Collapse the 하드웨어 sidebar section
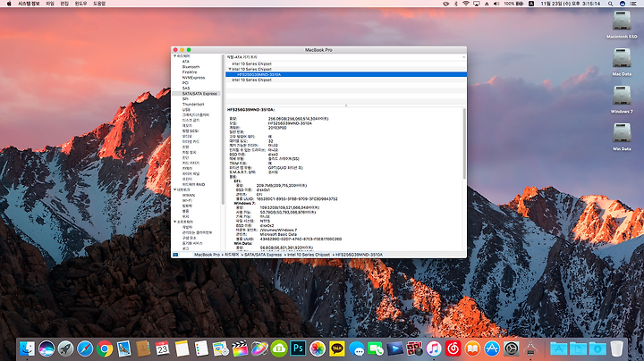Screen dimensions: 644x361 pyautogui.click(x=174, y=55)
